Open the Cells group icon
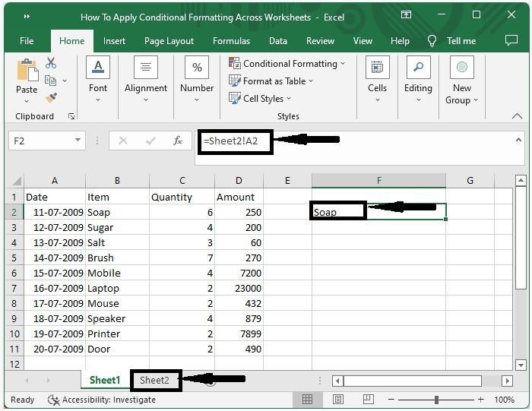This screenshot has width=532, height=411. click(x=378, y=68)
